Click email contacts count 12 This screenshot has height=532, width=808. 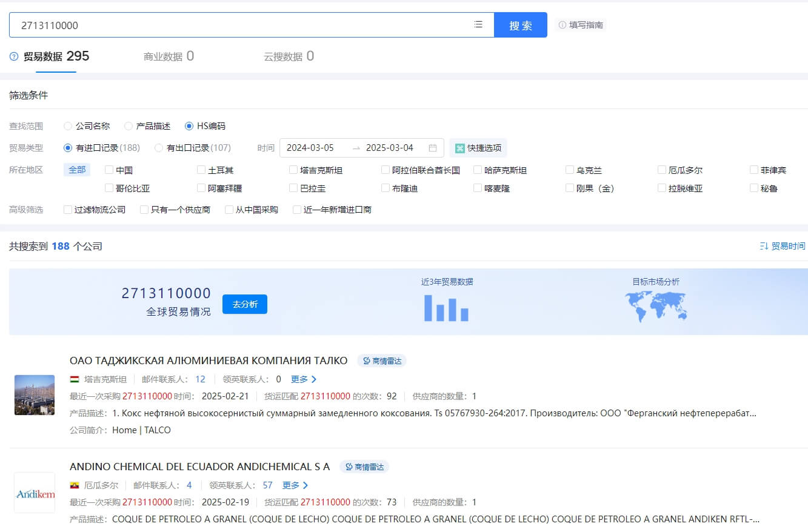(200, 379)
